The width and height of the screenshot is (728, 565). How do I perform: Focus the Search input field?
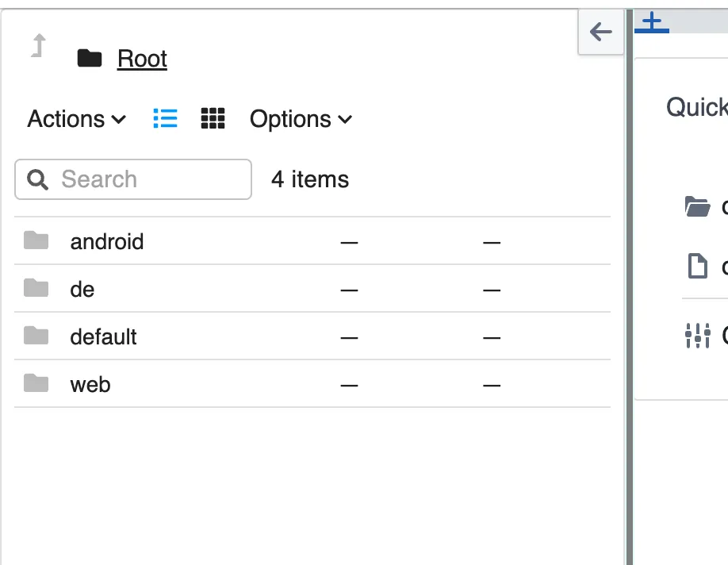(x=133, y=179)
